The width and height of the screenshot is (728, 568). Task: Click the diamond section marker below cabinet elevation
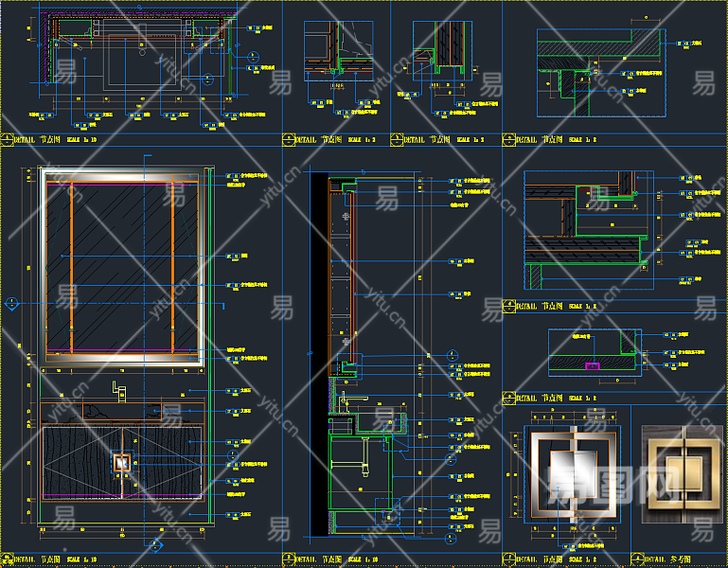point(156,545)
